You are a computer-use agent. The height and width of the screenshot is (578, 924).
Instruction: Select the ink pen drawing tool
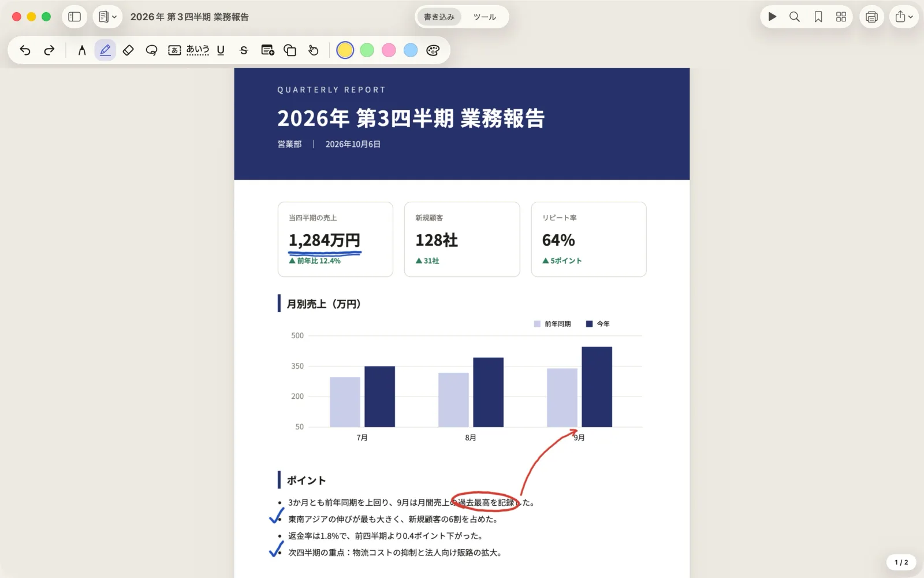pyautogui.click(x=82, y=50)
